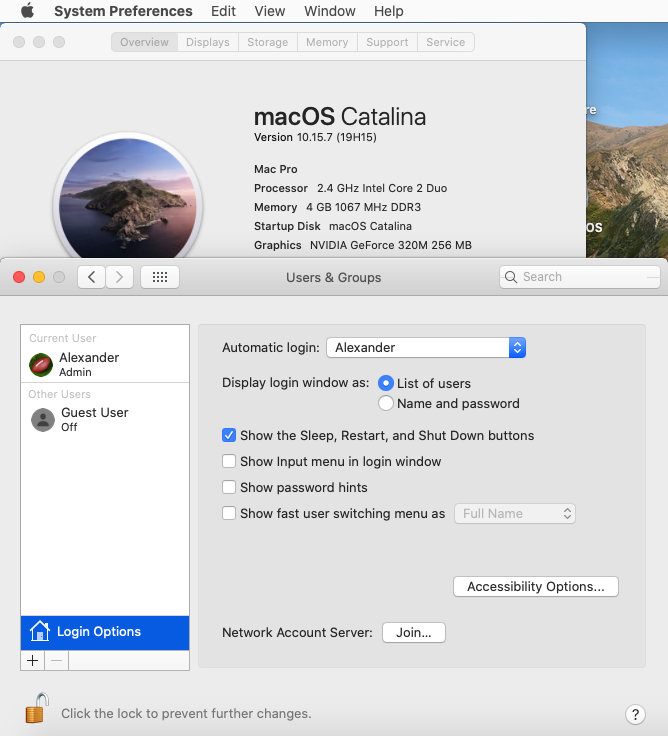This screenshot has width=668, height=736.
Task: Open help with the question mark button
Action: click(635, 714)
